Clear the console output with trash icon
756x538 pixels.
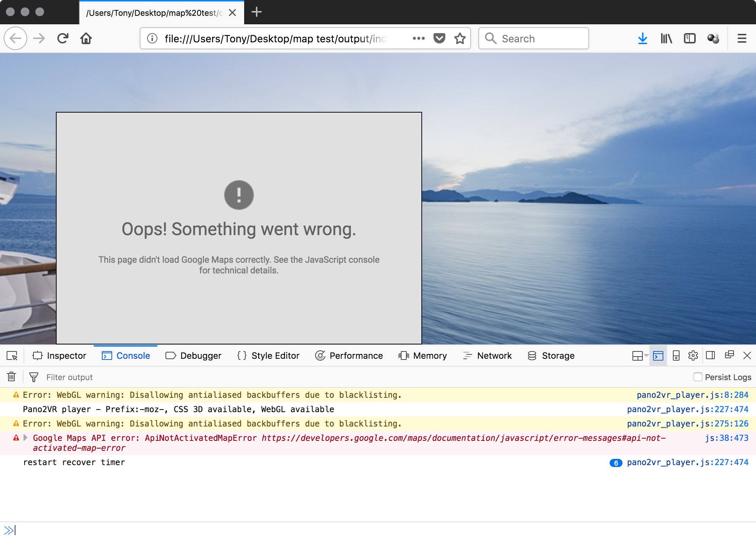[11, 377]
